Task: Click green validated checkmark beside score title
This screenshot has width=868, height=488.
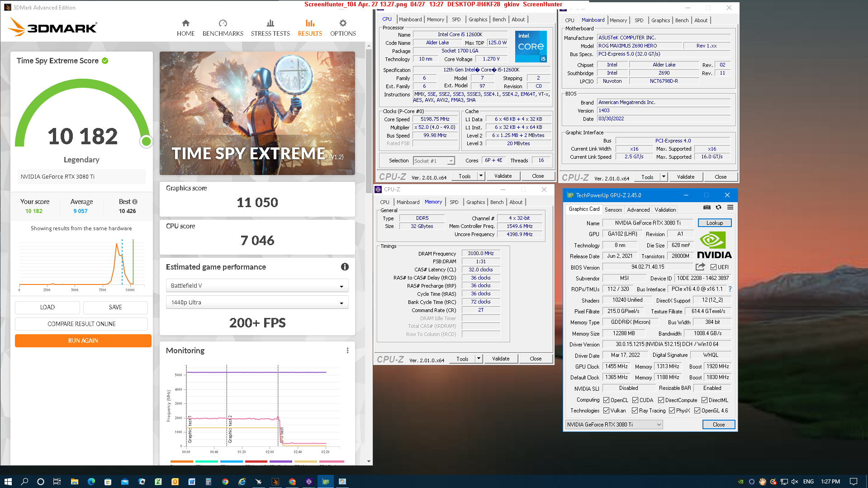Action: click(x=105, y=61)
